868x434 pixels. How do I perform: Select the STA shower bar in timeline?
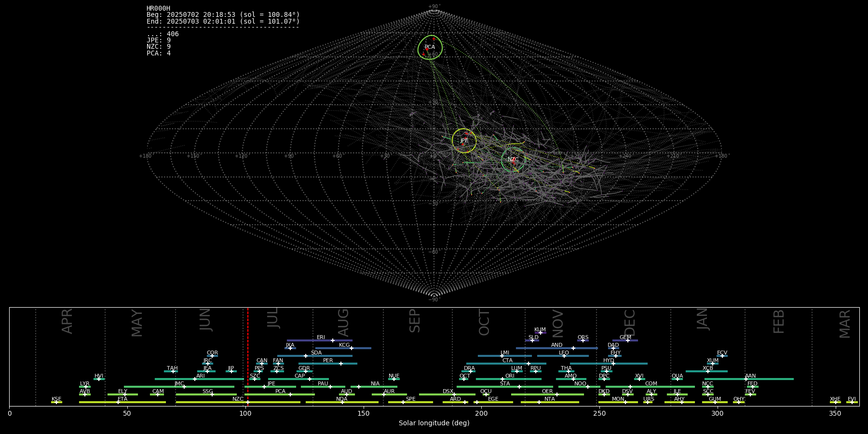coord(505,387)
